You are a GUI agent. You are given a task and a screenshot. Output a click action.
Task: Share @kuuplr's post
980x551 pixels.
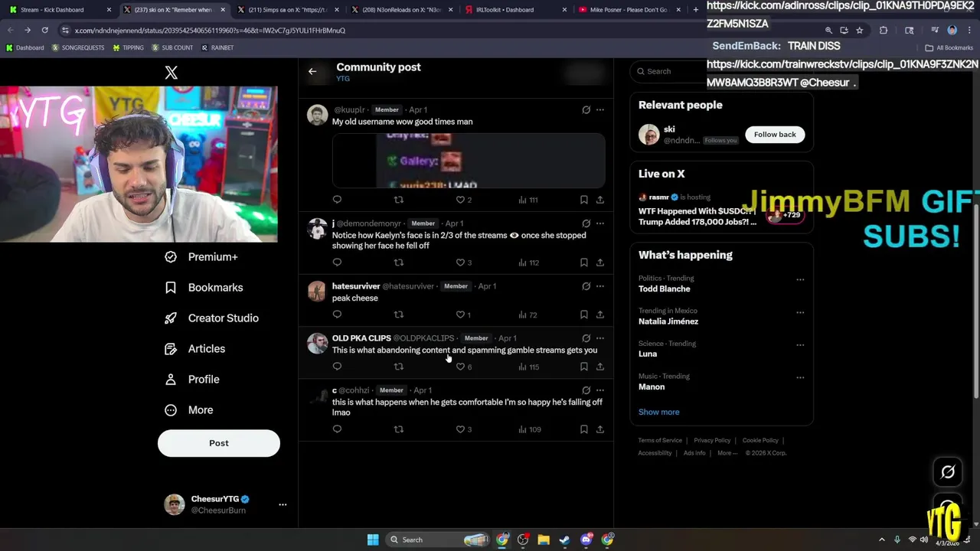pos(600,200)
